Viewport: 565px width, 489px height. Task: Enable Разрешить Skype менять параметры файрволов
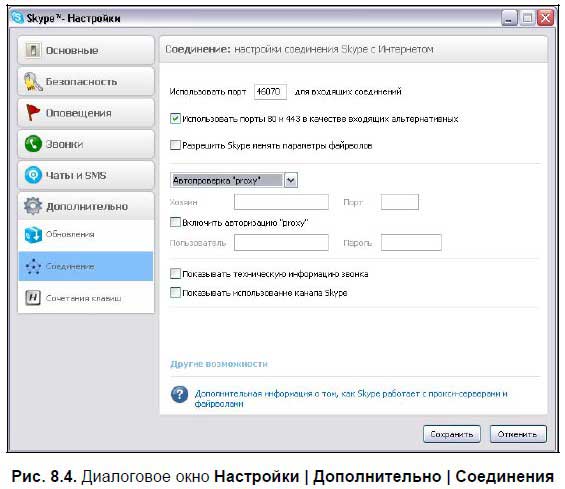(x=175, y=145)
